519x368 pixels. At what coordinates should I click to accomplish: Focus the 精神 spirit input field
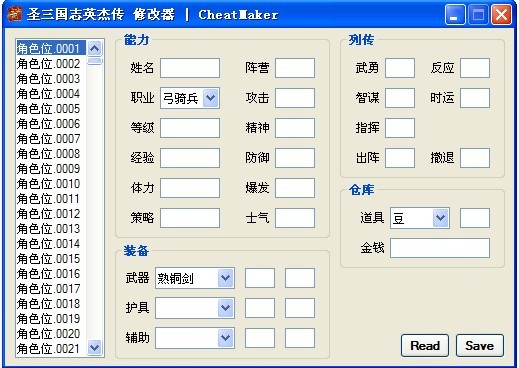coord(295,128)
